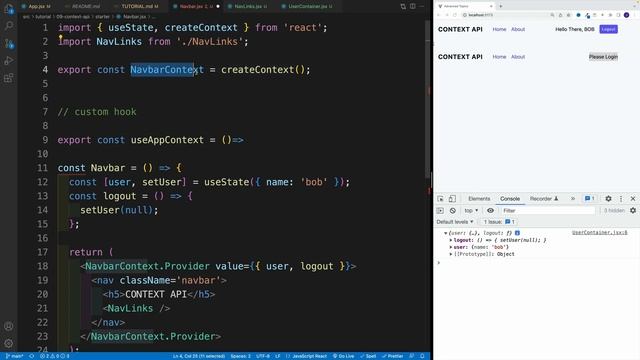Click the Logout button

point(608,29)
